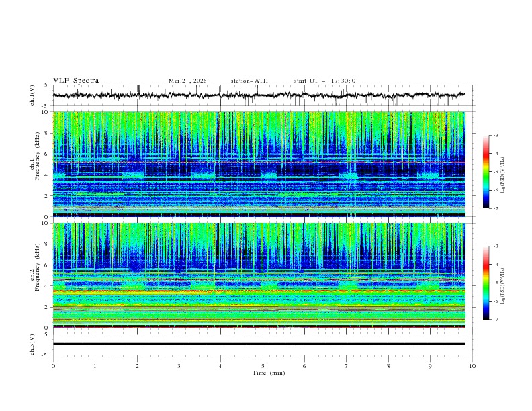The height and width of the screenshot is (411, 532).
Task: Click the ch.3 flat black trace
Action: coord(259,344)
